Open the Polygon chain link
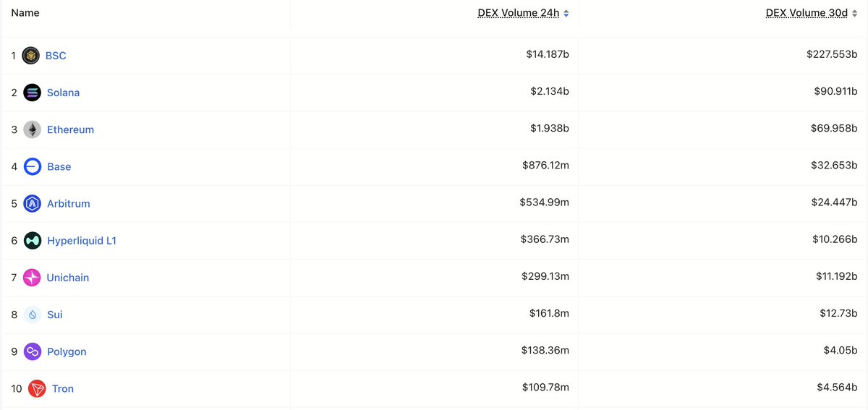 coord(67,351)
